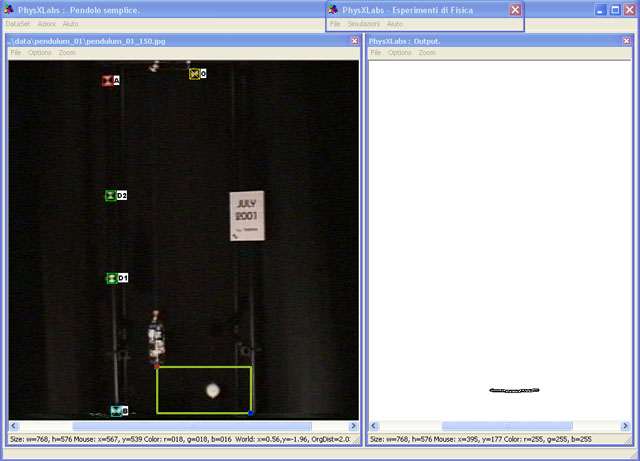Maximize the Pendolo semplice main window
640x461 pixels.
[615, 10]
